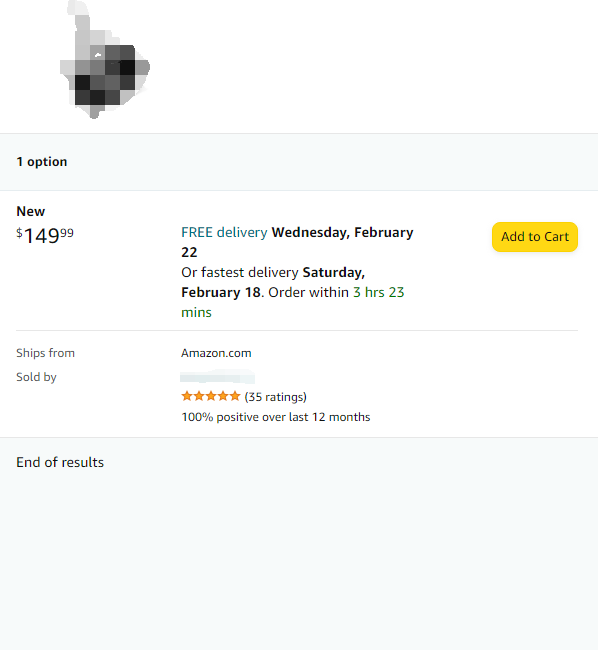The image size is (598, 650).
Task: Open the pixelated product thumbnail image
Action: pos(105,60)
